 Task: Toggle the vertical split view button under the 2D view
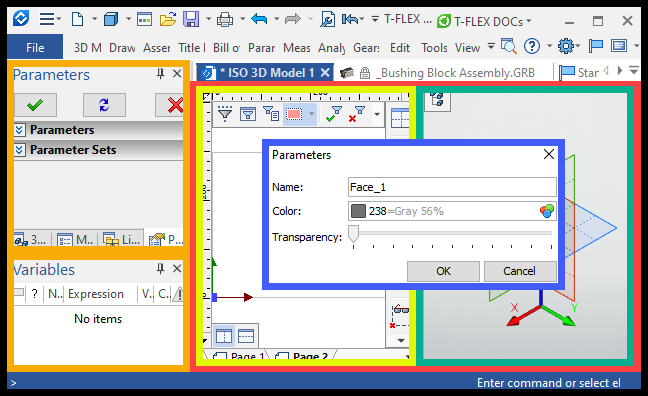coord(224,336)
